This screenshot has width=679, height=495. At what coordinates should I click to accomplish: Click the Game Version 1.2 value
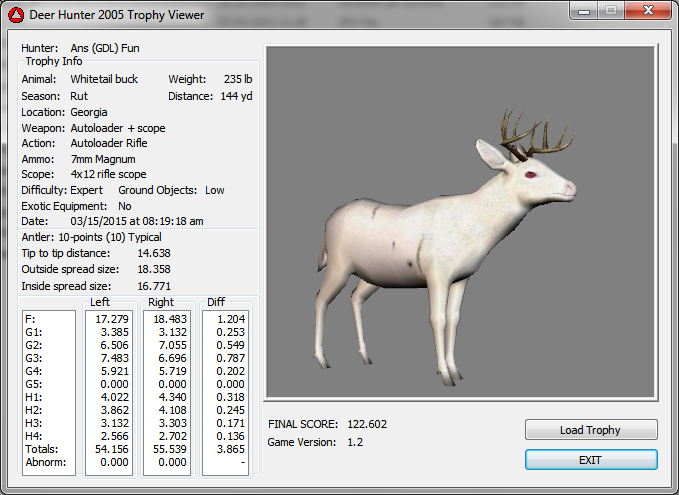354,441
